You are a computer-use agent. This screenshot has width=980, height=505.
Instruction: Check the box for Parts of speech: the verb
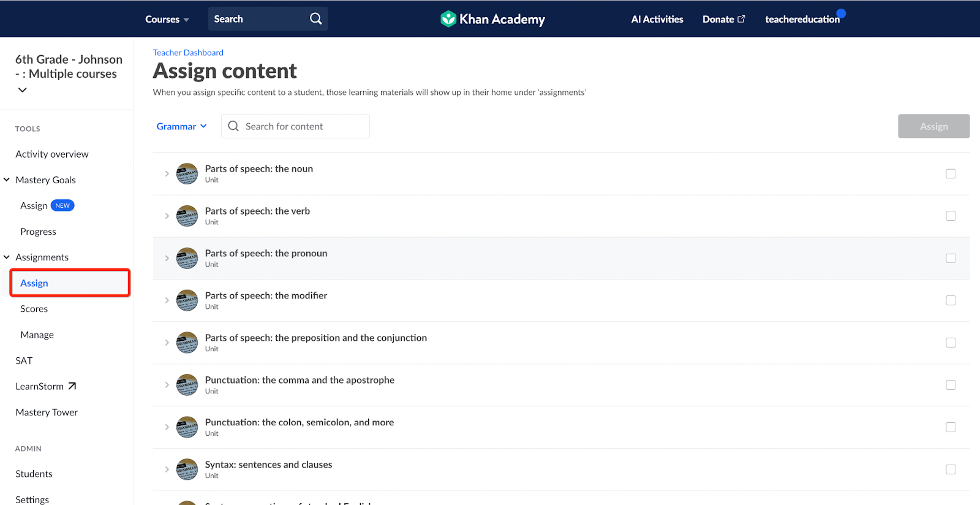951,216
